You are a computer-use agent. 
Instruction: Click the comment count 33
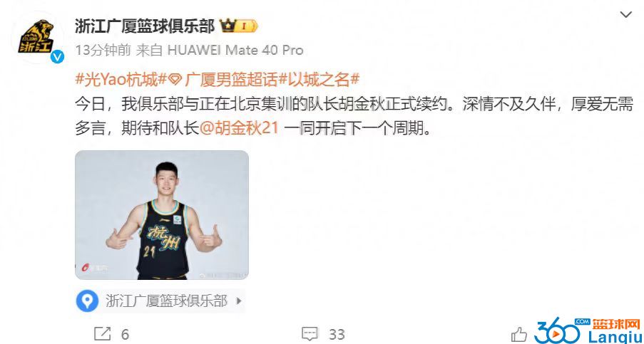click(337, 335)
